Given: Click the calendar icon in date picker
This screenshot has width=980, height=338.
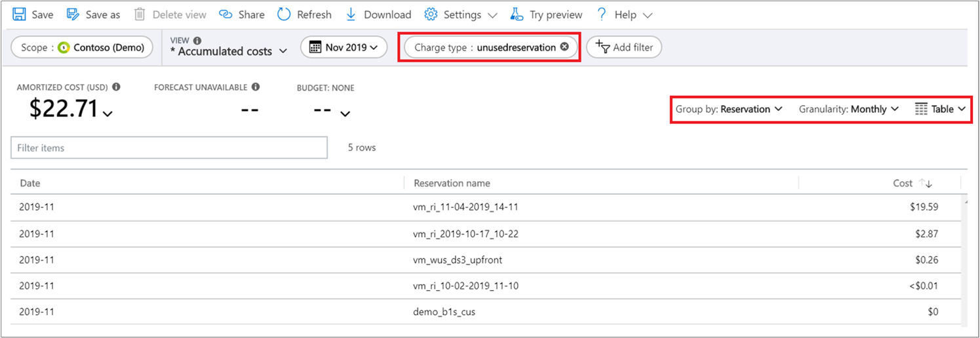Looking at the screenshot, I should tap(315, 47).
